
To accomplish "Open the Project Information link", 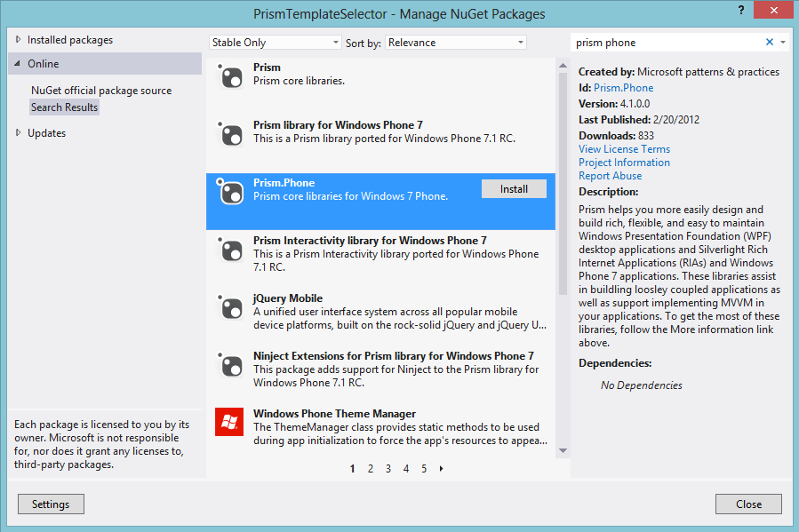I will click(624, 163).
